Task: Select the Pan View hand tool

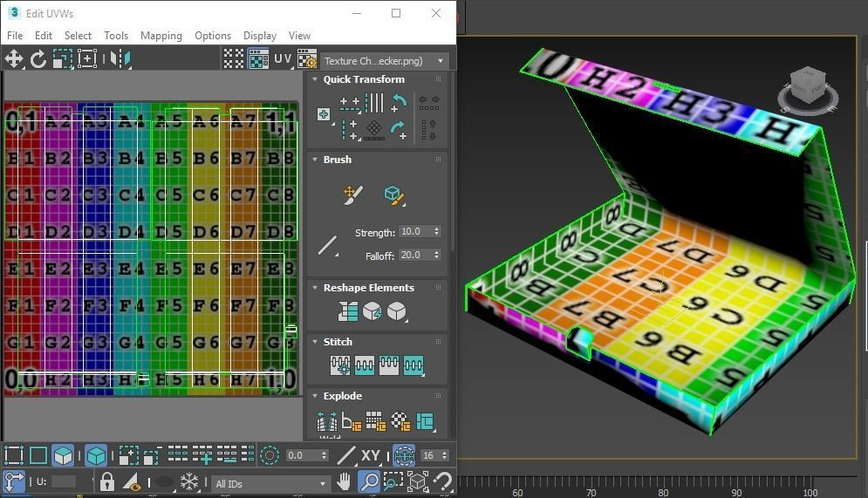Action: click(344, 482)
